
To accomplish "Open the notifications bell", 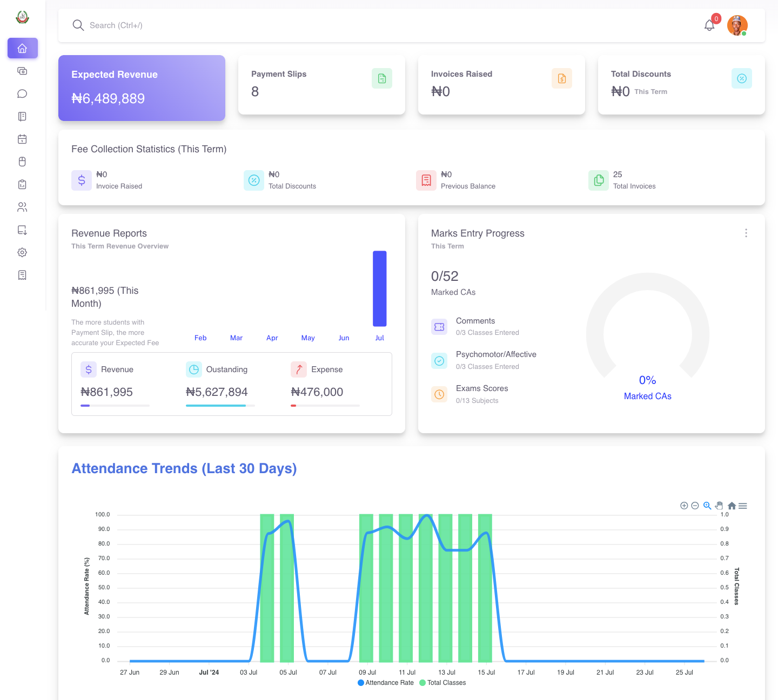I will pos(709,25).
